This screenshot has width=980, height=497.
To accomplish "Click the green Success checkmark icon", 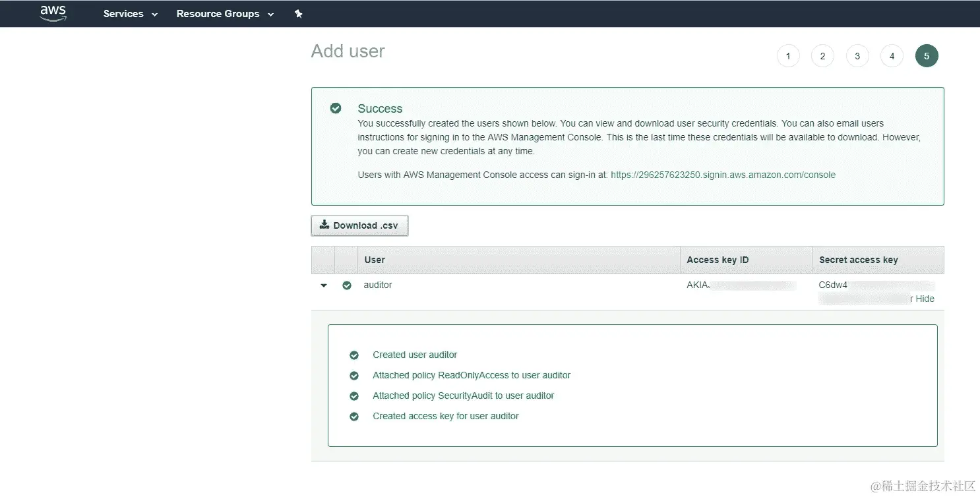I will (336, 108).
